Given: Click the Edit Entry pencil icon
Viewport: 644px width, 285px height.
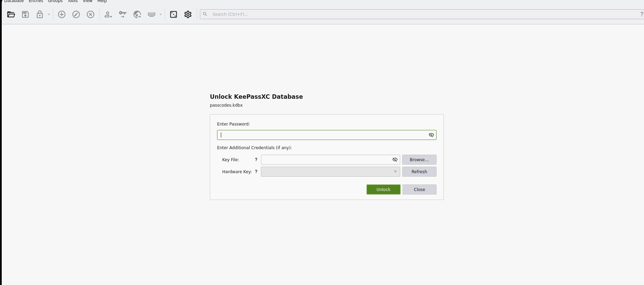Looking at the screenshot, I should (x=76, y=14).
